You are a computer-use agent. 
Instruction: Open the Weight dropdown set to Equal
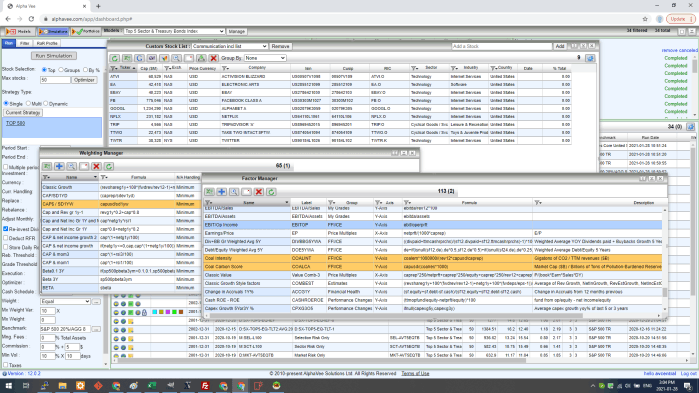coord(66,302)
